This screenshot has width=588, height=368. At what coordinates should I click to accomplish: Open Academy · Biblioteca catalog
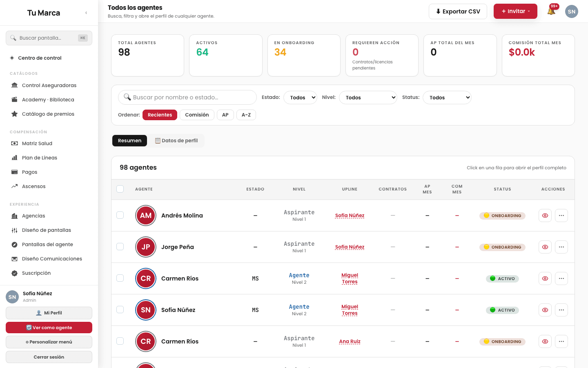49,100
